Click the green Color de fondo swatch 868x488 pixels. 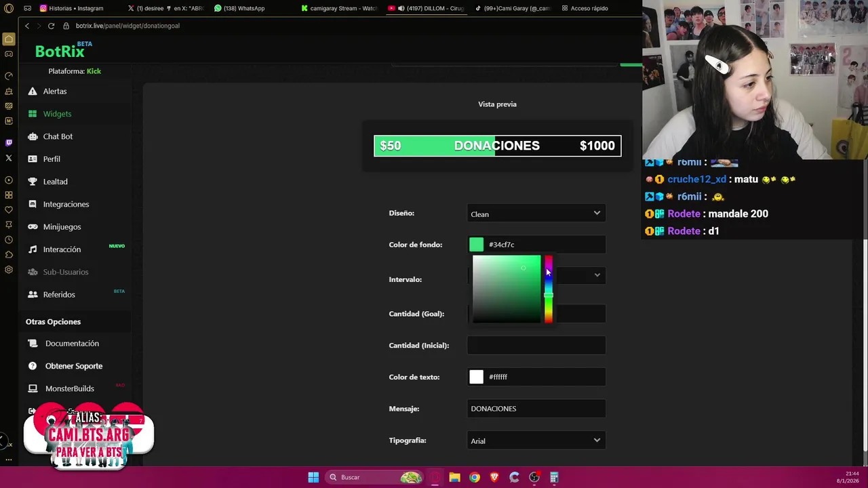[x=477, y=245]
